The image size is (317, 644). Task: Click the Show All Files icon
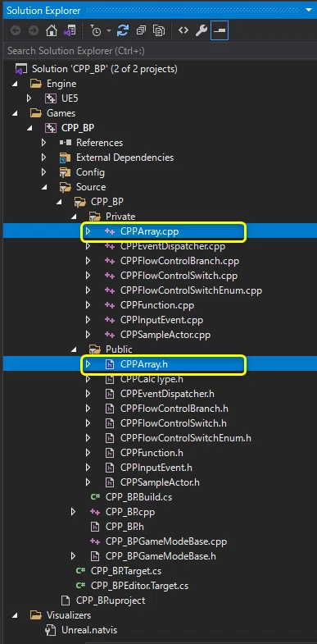pyautogui.click(x=159, y=31)
